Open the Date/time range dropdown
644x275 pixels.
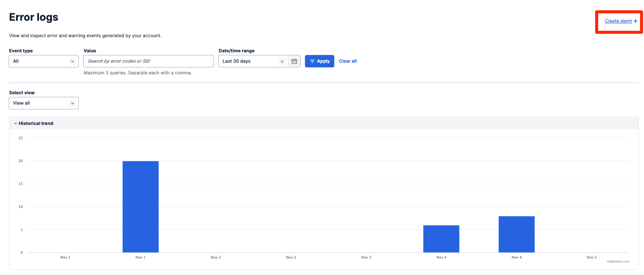252,61
